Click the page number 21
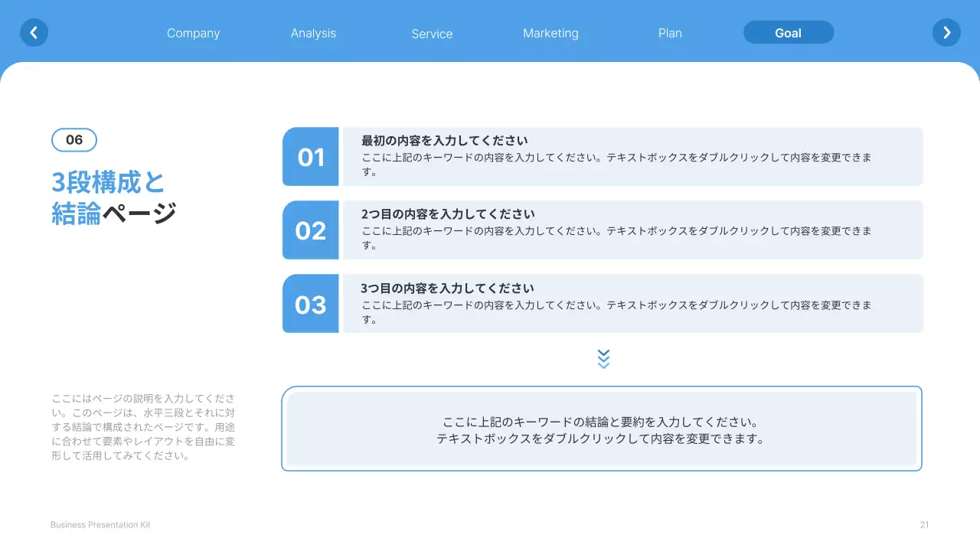980x551 pixels. [923, 524]
